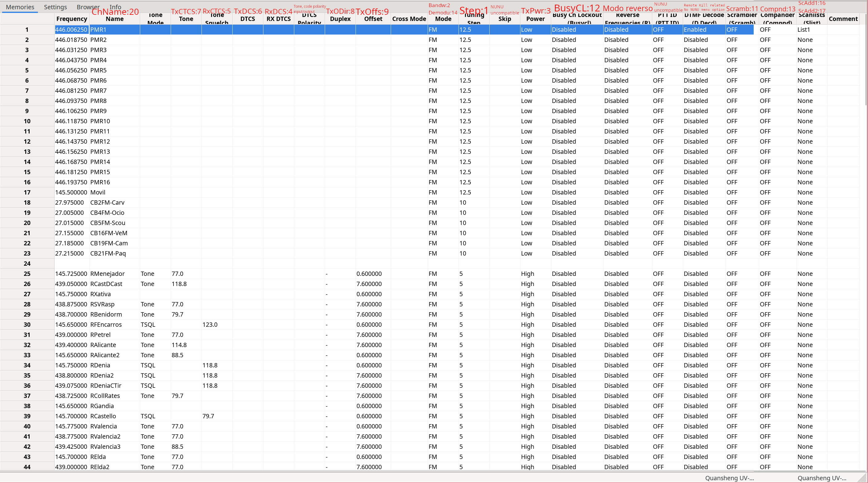Open the Browser tab
The width and height of the screenshot is (868, 483).
coord(88,7)
